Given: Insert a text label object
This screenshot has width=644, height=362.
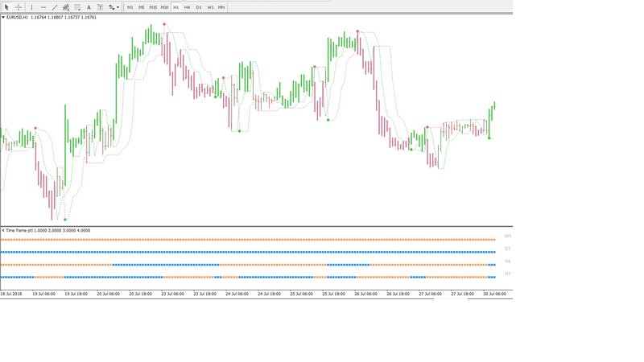Looking at the screenshot, I should tap(100, 7).
